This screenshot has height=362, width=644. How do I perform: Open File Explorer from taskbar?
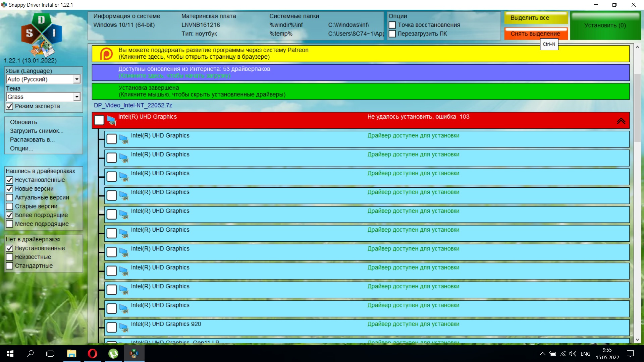(x=71, y=354)
